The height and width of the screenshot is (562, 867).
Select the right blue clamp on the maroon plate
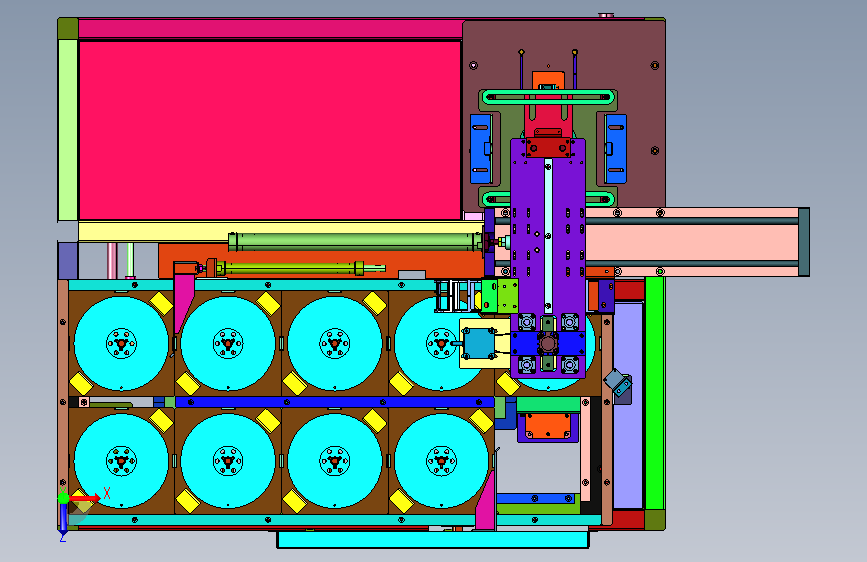615,149
